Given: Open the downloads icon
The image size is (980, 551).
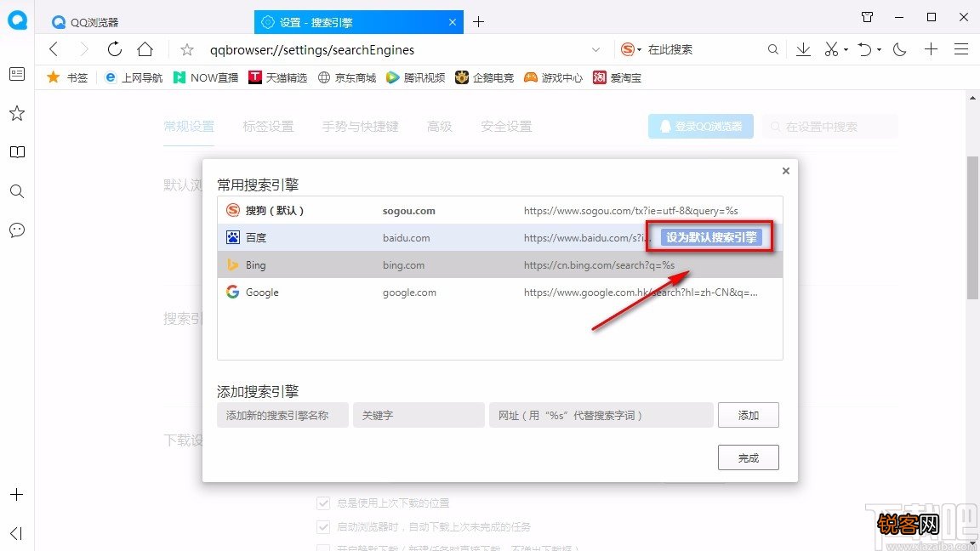Looking at the screenshot, I should coord(803,49).
